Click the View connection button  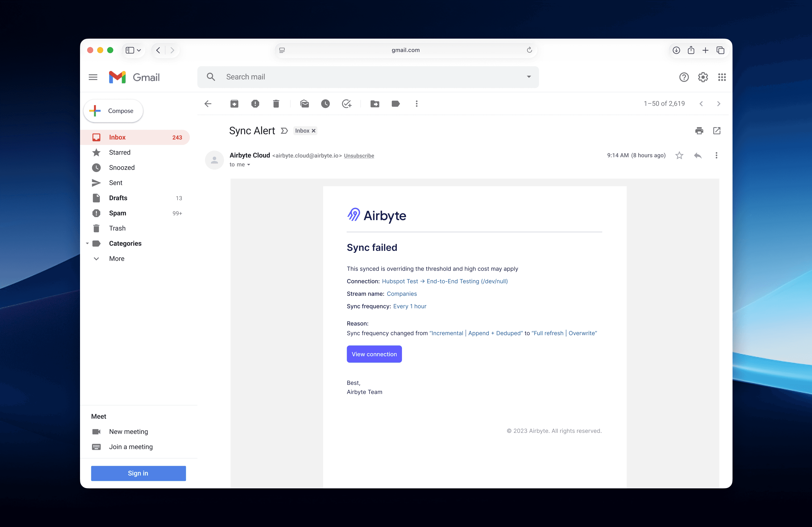[x=374, y=354]
